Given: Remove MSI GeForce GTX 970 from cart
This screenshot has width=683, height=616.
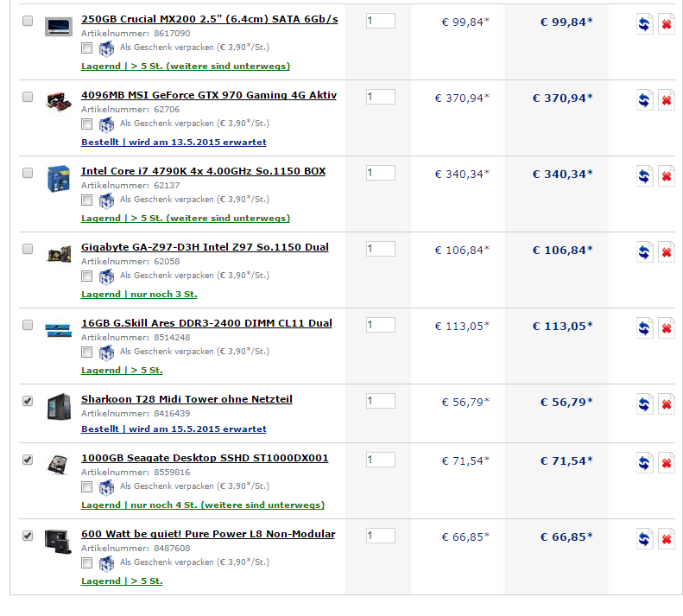Looking at the screenshot, I should [x=667, y=100].
